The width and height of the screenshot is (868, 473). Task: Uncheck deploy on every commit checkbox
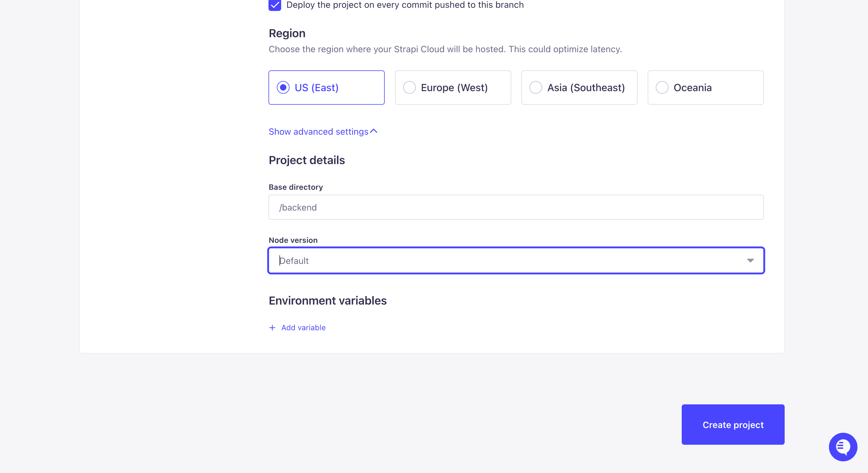(275, 5)
